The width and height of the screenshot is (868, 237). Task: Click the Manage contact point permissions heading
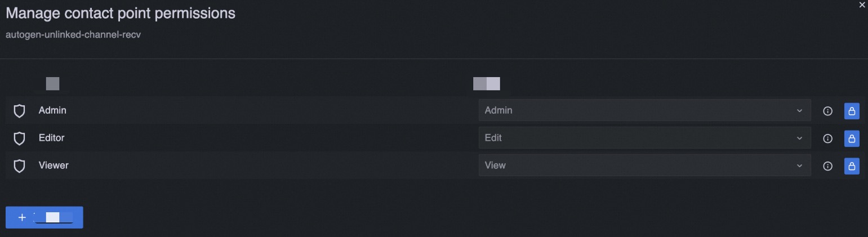pos(121,13)
